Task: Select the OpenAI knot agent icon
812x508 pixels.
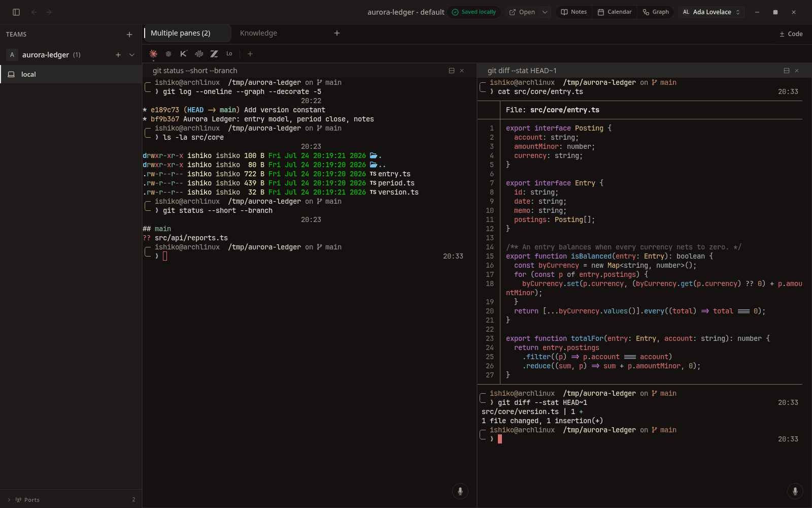Action: click(168, 53)
